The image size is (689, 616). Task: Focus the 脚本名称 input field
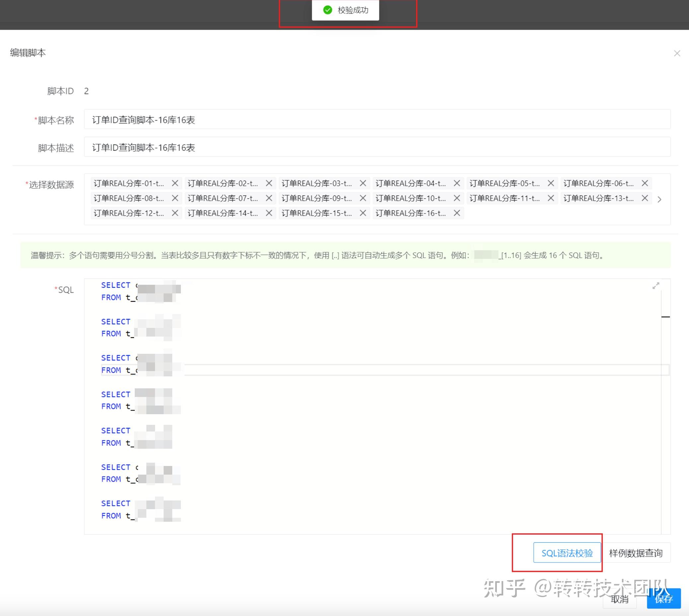click(377, 120)
